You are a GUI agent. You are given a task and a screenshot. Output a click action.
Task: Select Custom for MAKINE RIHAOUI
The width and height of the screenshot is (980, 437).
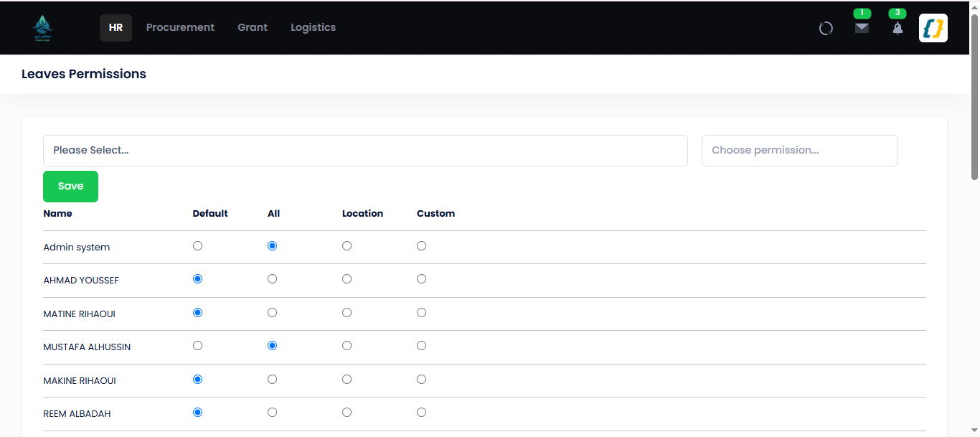click(422, 380)
